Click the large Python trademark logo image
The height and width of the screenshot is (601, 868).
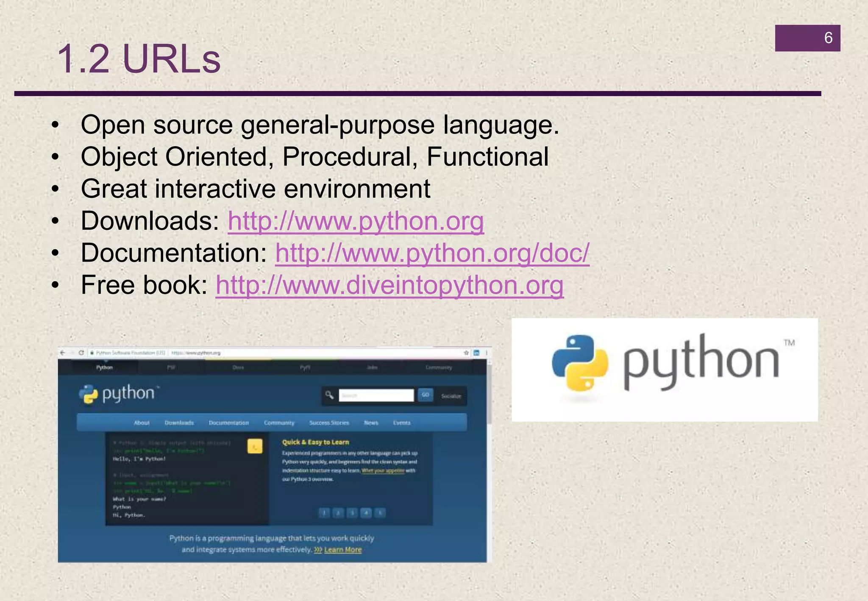click(x=665, y=370)
